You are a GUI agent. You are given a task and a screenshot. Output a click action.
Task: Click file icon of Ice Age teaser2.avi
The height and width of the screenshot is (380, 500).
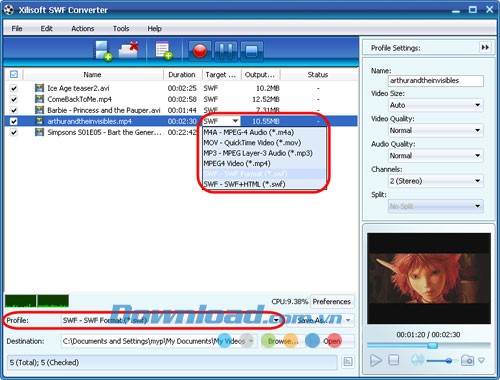(x=39, y=88)
